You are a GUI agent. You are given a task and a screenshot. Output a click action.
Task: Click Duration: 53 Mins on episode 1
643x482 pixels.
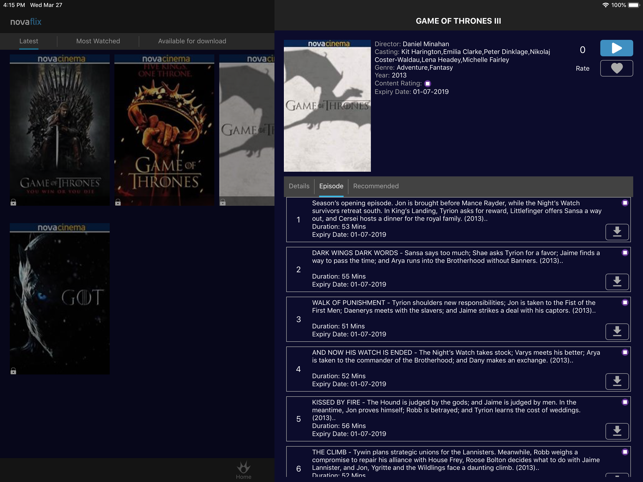[339, 226]
